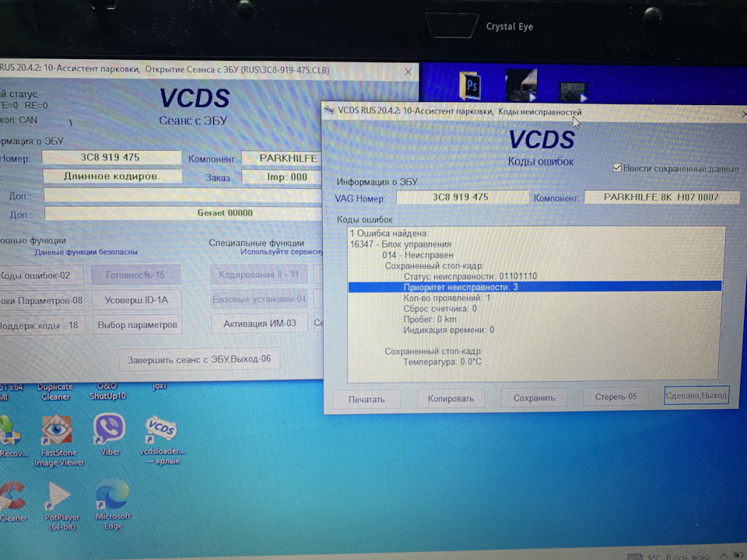Select the '16347 - Блок управления' line

tap(400, 244)
